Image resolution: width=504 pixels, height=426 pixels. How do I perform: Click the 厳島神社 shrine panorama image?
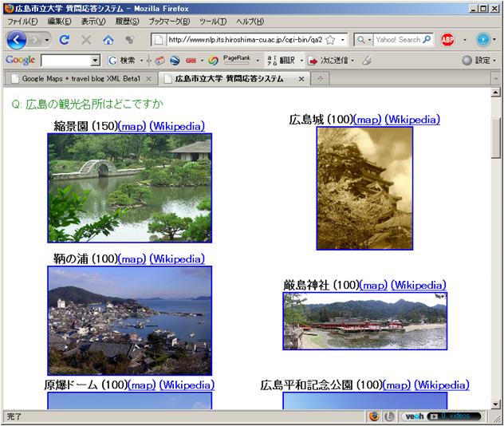point(364,321)
